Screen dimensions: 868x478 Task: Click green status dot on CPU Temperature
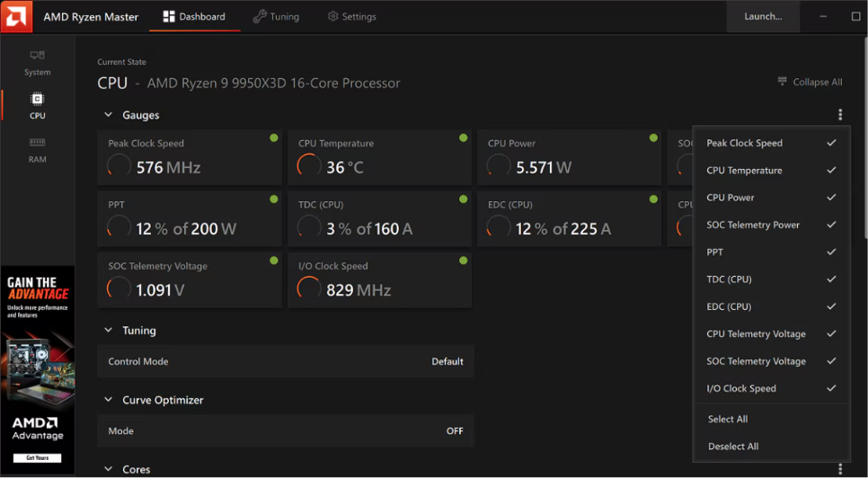coord(464,137)
